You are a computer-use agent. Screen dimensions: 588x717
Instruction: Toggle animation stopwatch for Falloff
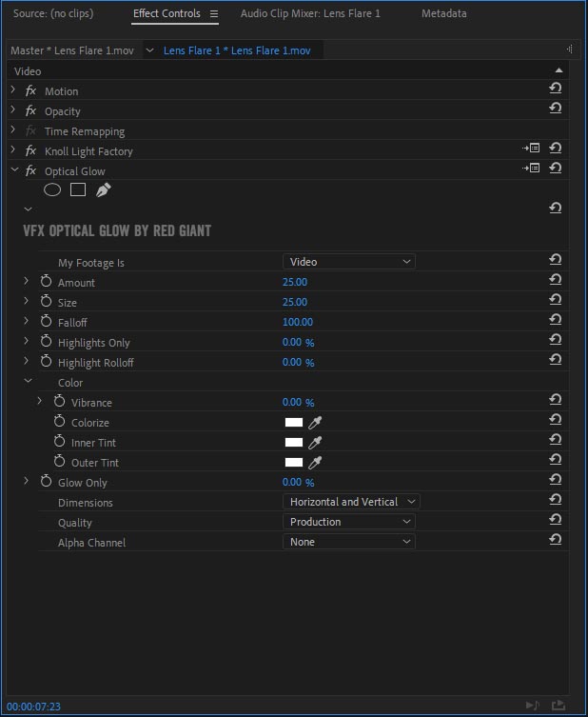[x=46, y=322]
